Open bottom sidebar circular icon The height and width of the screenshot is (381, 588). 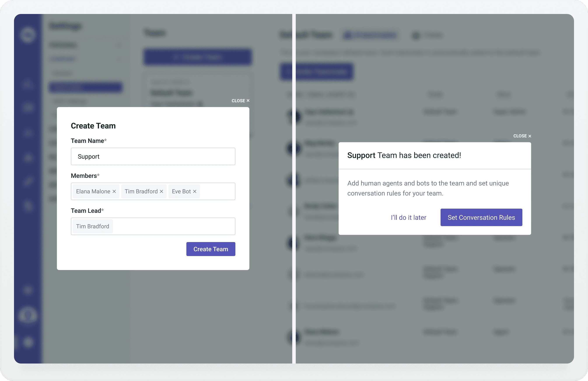pos(28,342)
